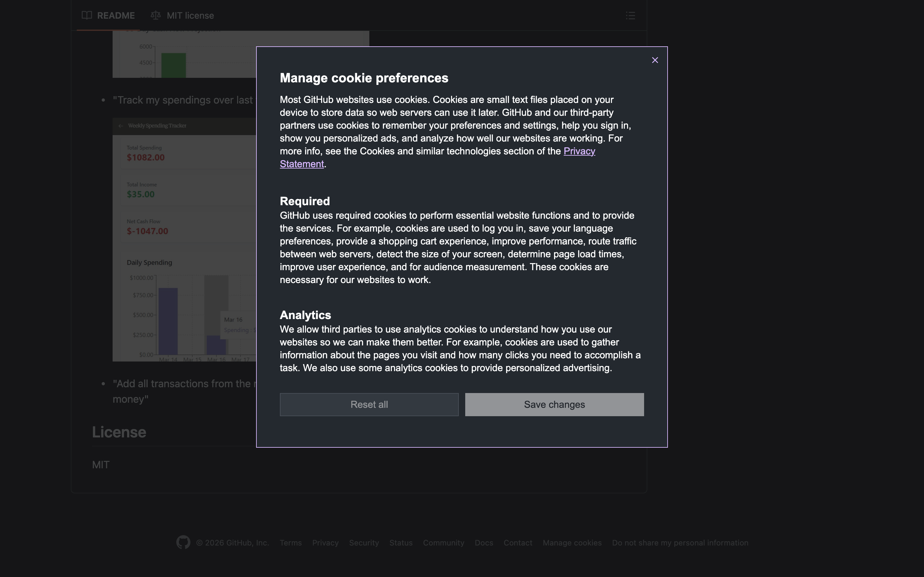This screenshot has width=924, height=577.
Task: Open the Contact footer link
Action: point(518,543)
